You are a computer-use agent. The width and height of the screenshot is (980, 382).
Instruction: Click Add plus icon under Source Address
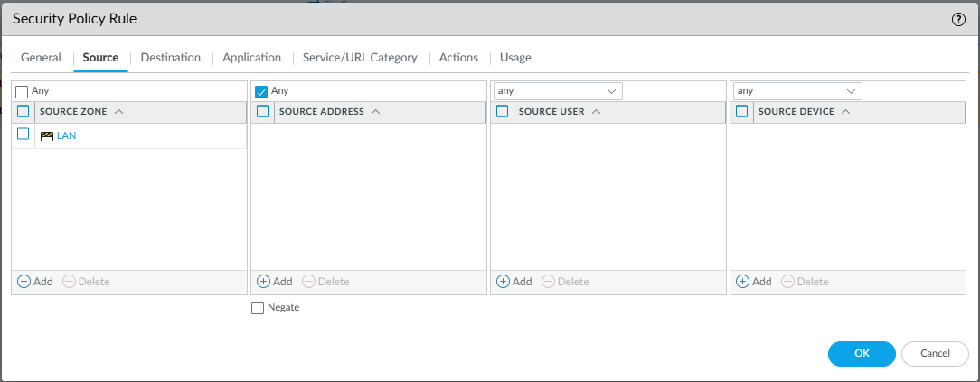[264, 282]
